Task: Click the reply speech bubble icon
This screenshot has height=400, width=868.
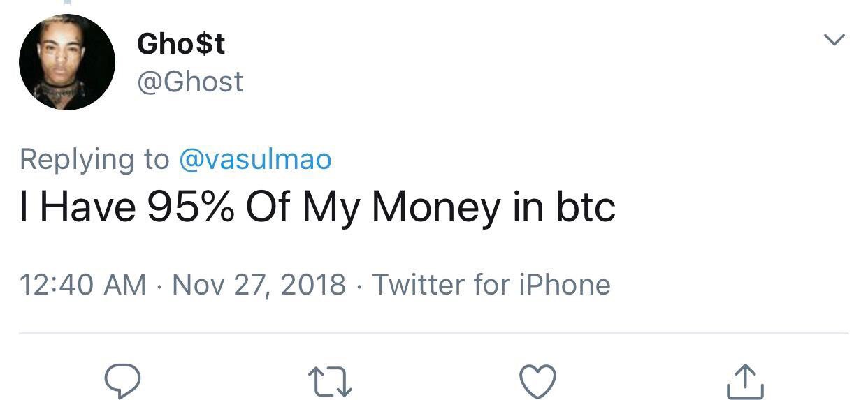Action: 123,381
